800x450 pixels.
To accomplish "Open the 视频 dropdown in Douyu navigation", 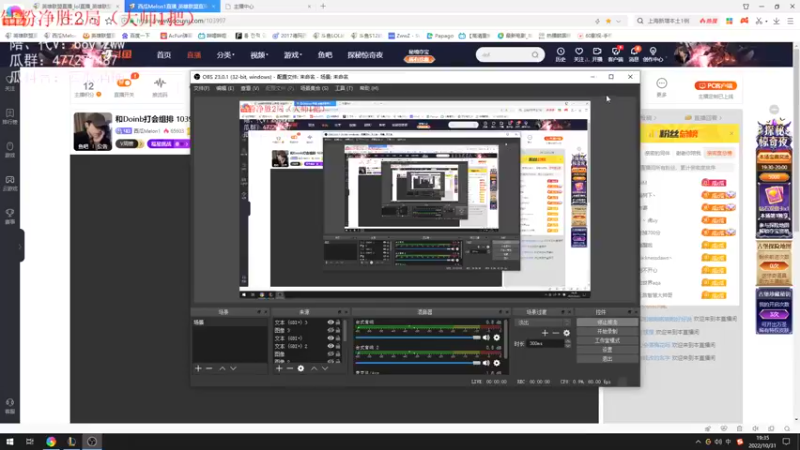I will 259,55.
